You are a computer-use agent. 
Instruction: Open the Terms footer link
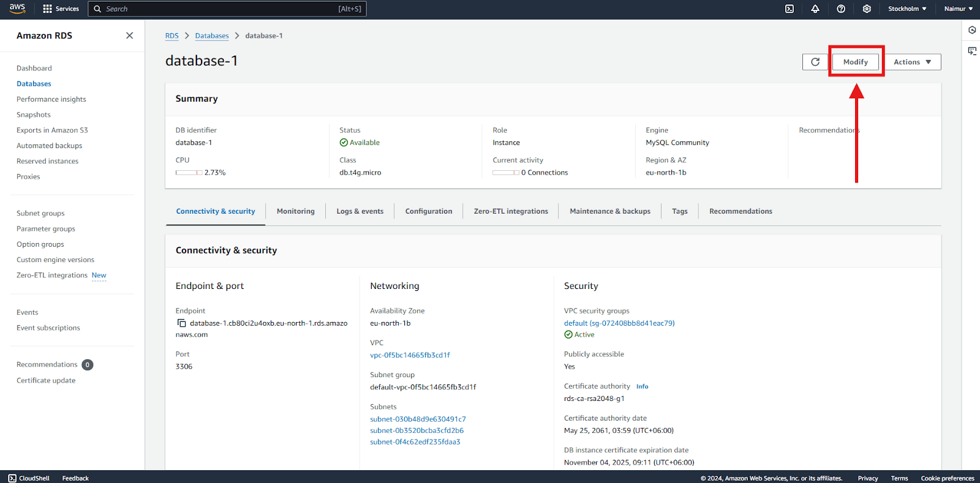point(899,478)
